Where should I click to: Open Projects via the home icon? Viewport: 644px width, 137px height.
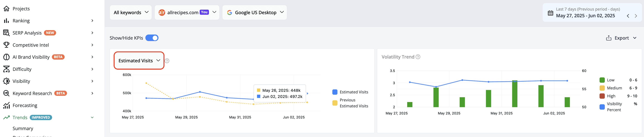7,9
